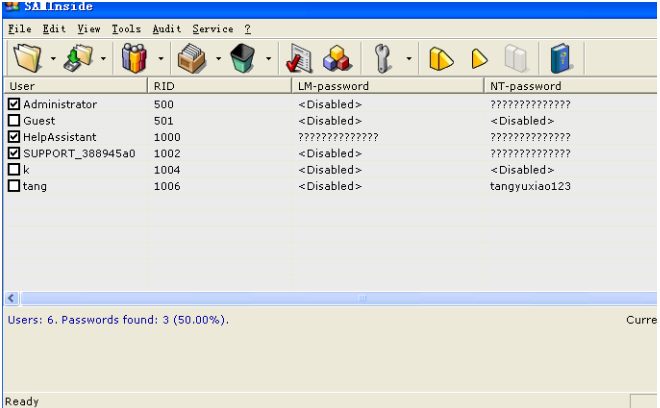The height and width of the screenshot is (408, 660).
Task: Check the Guest user checkbox
Action: [14, 120]
